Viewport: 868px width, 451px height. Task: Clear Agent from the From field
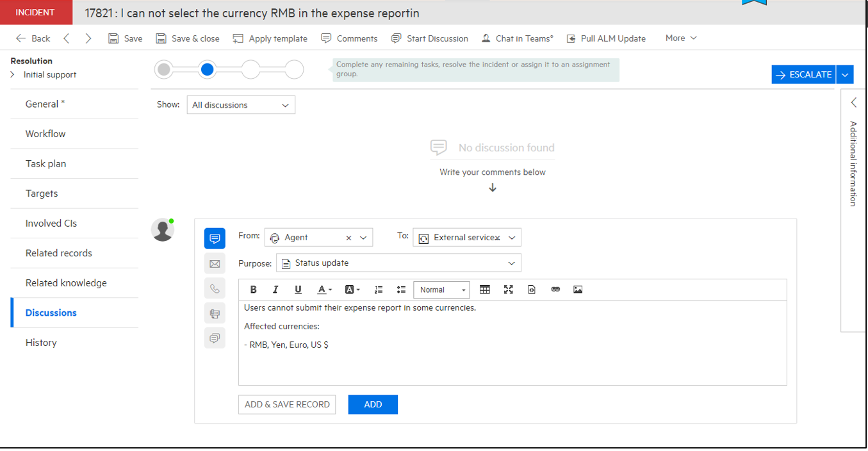348,237
